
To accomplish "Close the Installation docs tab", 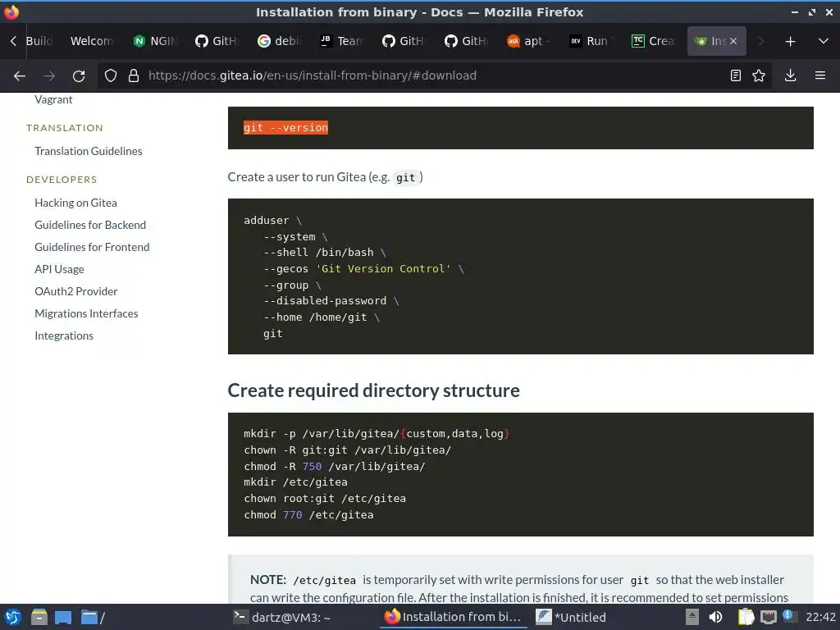I will click(x=733, y=41).
